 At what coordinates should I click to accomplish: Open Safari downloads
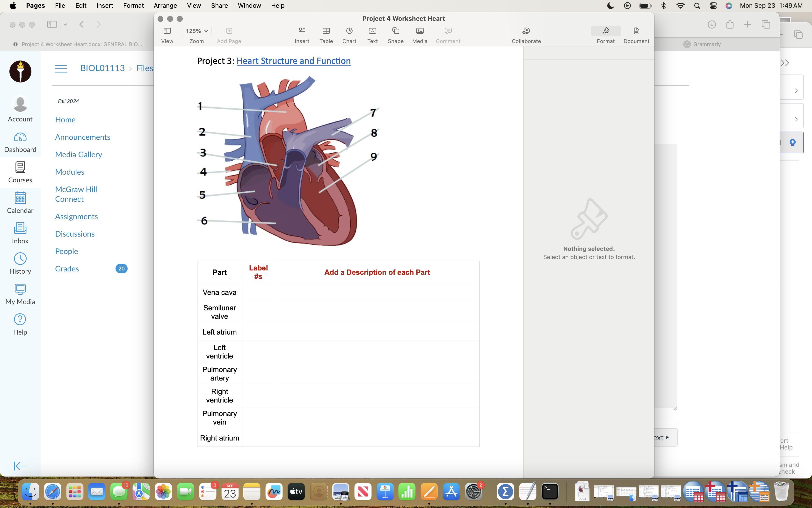(712, 24)
